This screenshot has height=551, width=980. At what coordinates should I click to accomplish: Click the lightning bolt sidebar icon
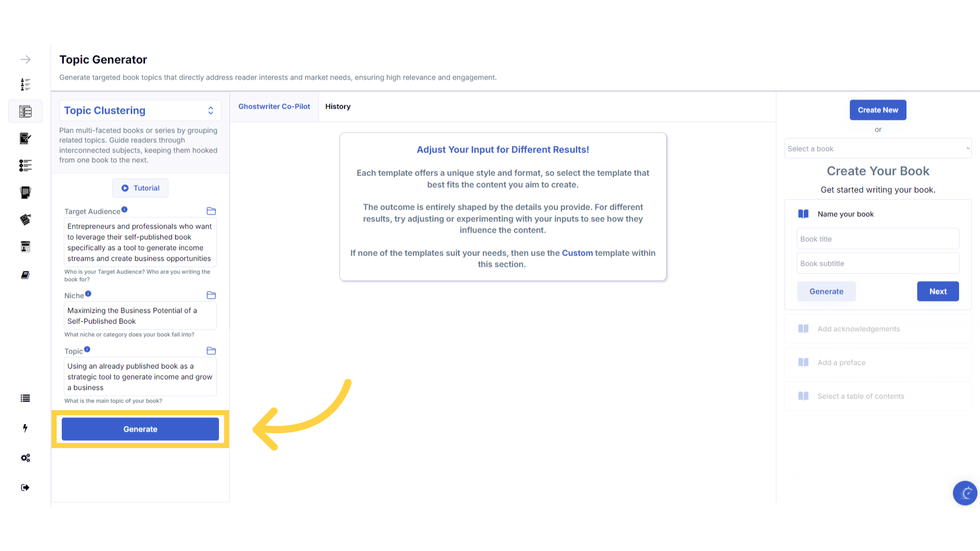click(25, 428)
